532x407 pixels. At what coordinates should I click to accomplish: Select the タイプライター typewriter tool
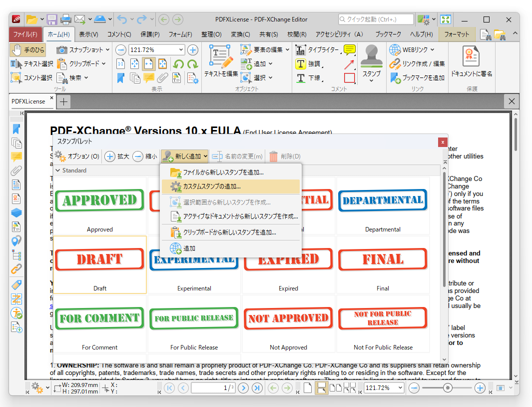318,50
